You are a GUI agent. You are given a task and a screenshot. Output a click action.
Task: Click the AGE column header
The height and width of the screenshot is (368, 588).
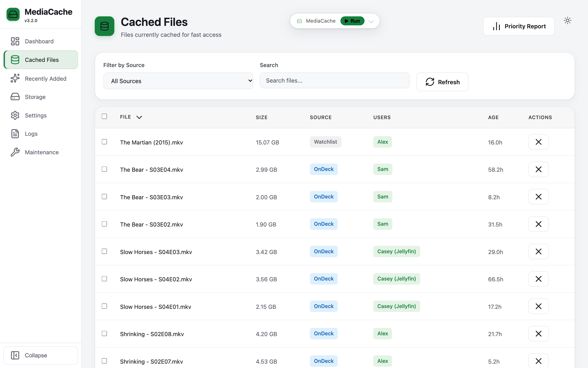pyautogui.click(x=493, y=117)
